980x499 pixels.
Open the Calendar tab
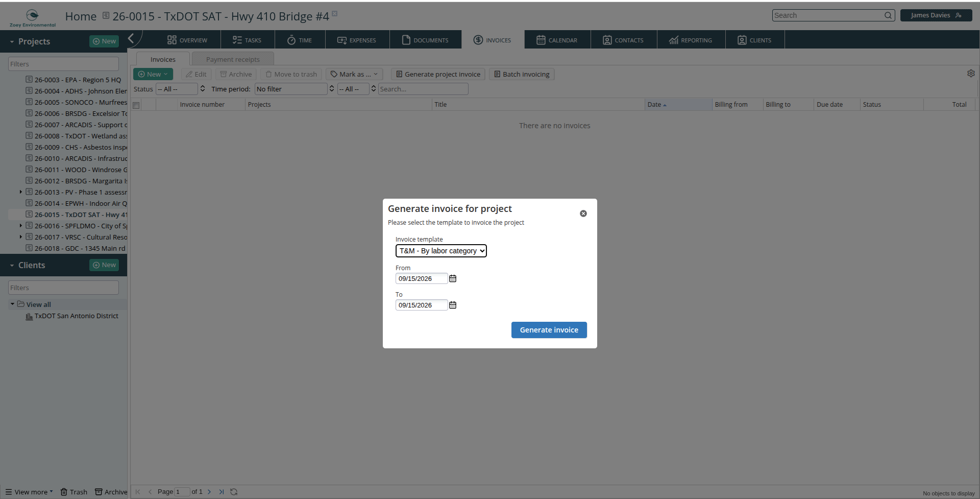(557, 40)
